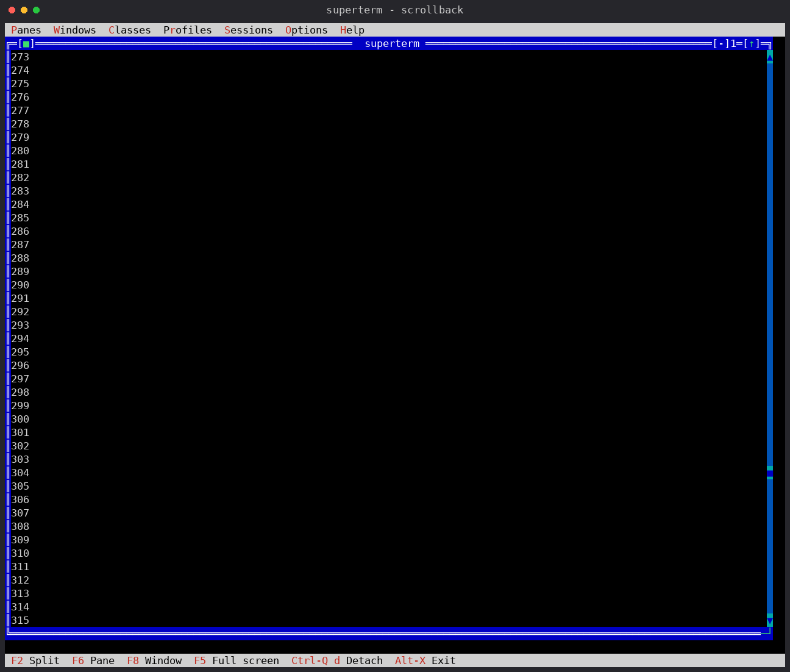This screenshot has height=672, width=790.
Task: Click F2 Split in the status bar
Action: point(35,660)
